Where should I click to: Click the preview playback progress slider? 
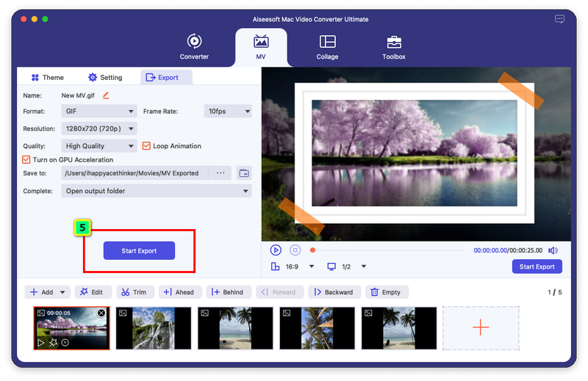coord(390,250)
